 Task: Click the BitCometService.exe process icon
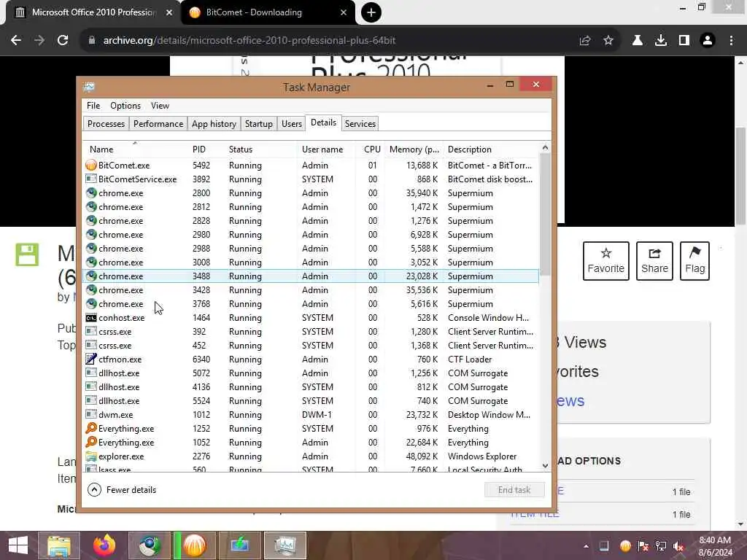[91, 179]
